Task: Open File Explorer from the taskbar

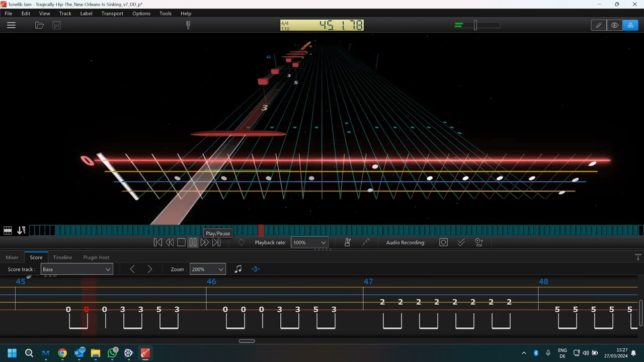Action: tap(96, 353)
